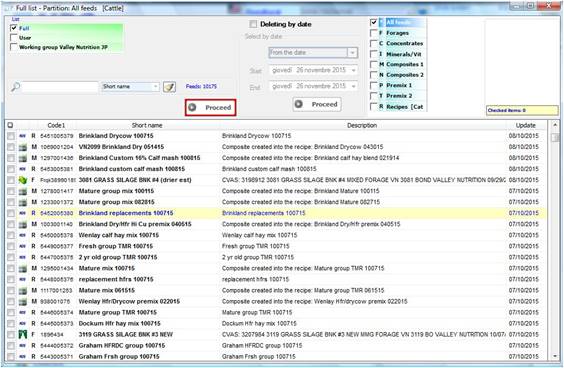
Task: Click composite icon for VN2099 Brinkland Dry 051415
Action: [x=23, y=147]
